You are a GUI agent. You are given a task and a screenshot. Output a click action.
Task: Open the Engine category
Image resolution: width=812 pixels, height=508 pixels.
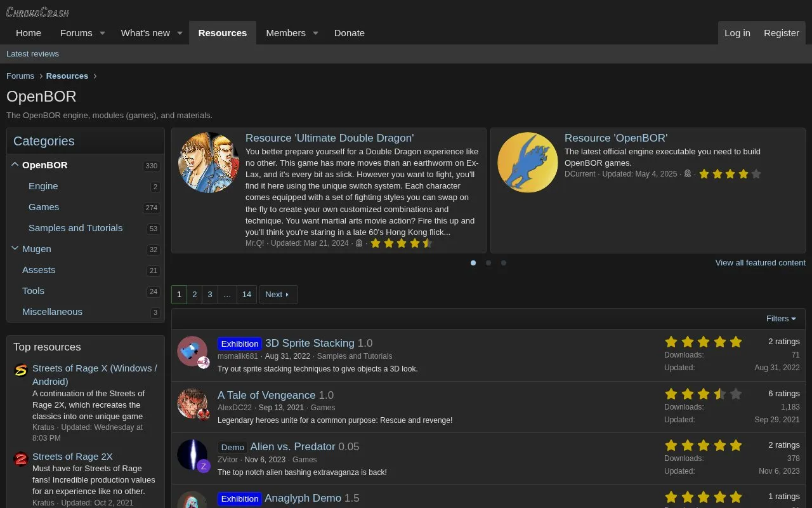[43, 186]
